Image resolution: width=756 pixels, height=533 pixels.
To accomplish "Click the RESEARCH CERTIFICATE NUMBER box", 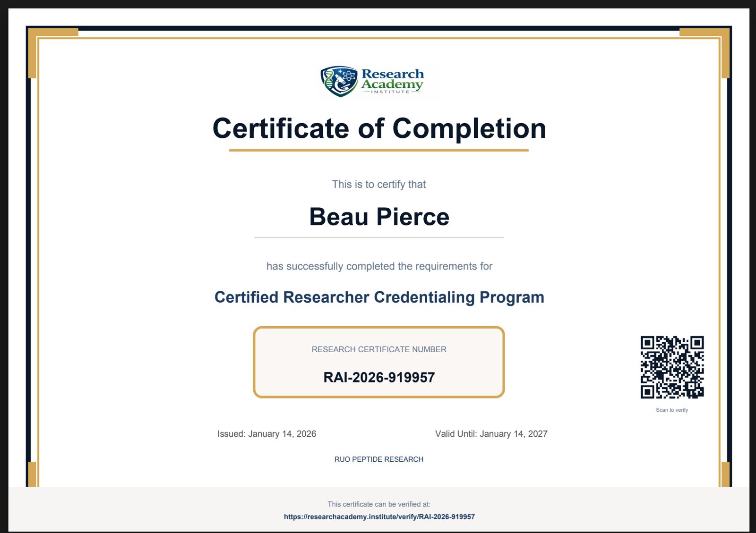I will coord(379,362).
